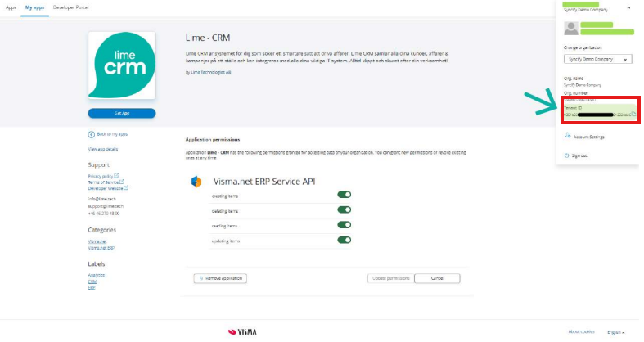Open the Change organization dropdown
Image resolution: width=644 pixels, height=342 pixels.
pyautogui.click(x=597, y=59)
